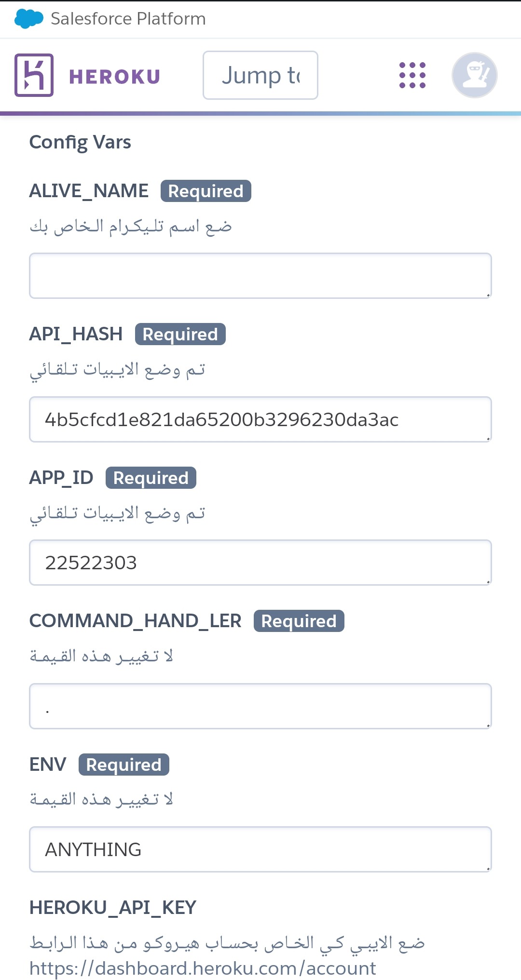This screenshot has width=521, height=980.
Task: Click the HEROKU wordmark text
Action: [x=114, y=77]
